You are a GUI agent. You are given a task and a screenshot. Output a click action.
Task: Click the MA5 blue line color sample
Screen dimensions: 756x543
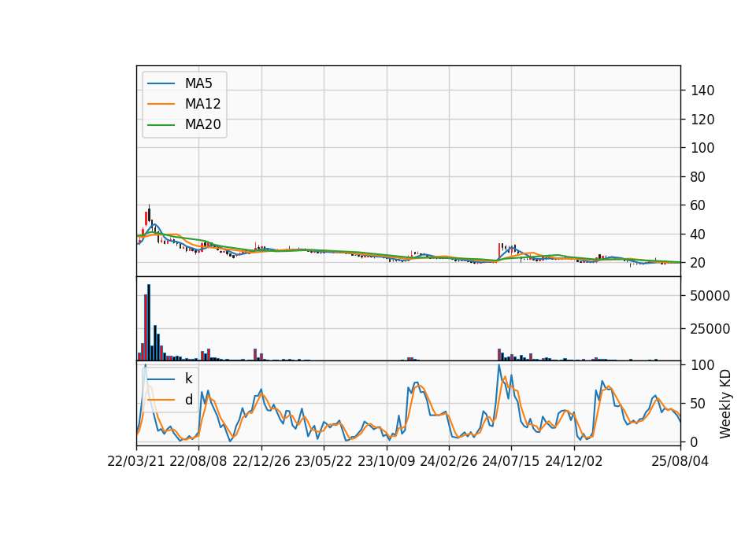tap(161, 83)
